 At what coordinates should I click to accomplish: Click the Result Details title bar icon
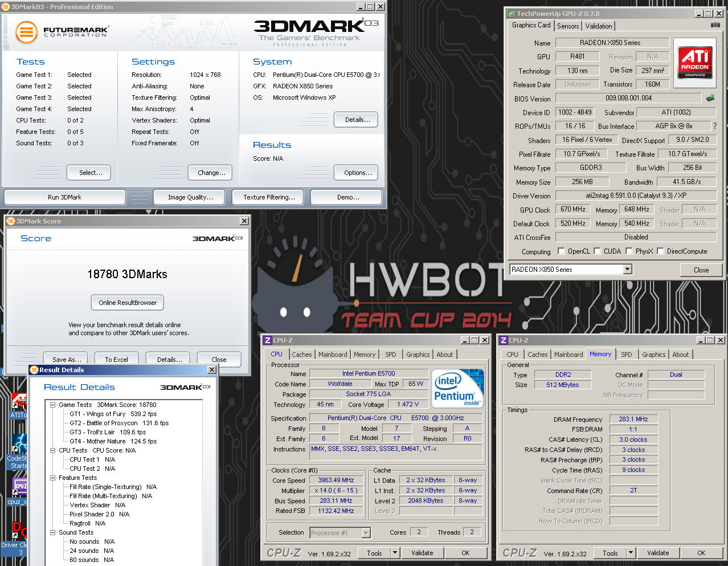click(x=34, y=370)
